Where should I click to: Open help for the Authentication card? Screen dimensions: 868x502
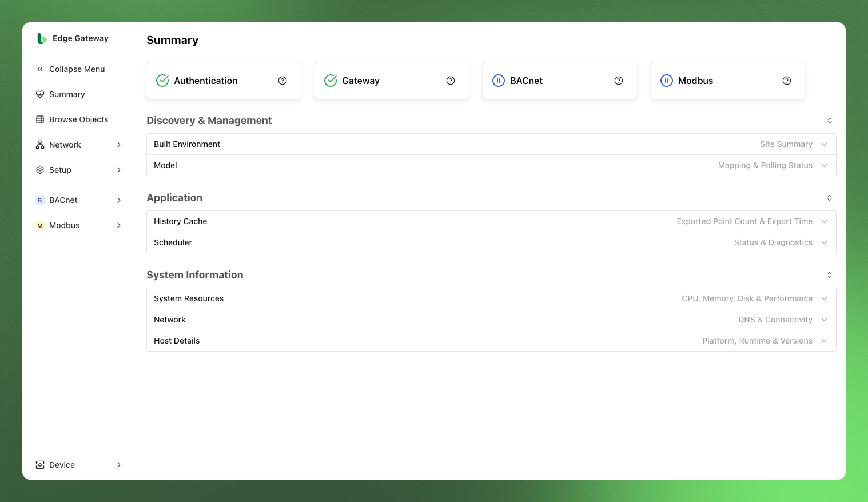click(x=282, y=81)
